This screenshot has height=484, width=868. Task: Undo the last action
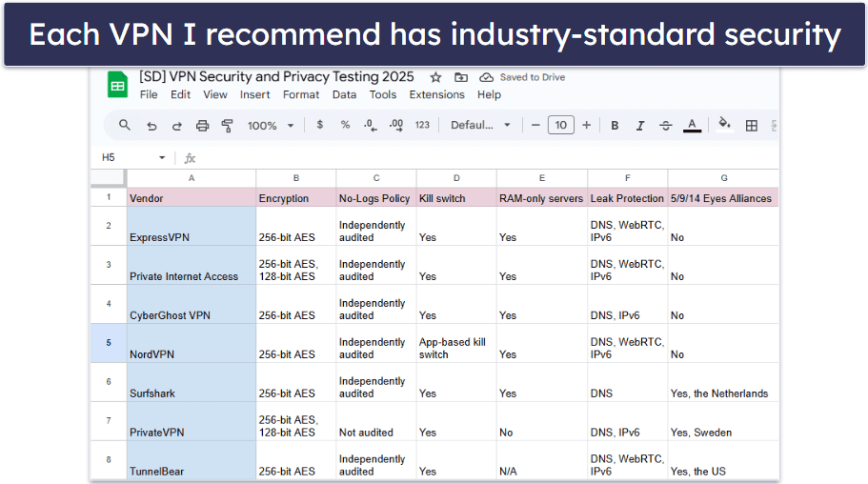tap(151, 126)
